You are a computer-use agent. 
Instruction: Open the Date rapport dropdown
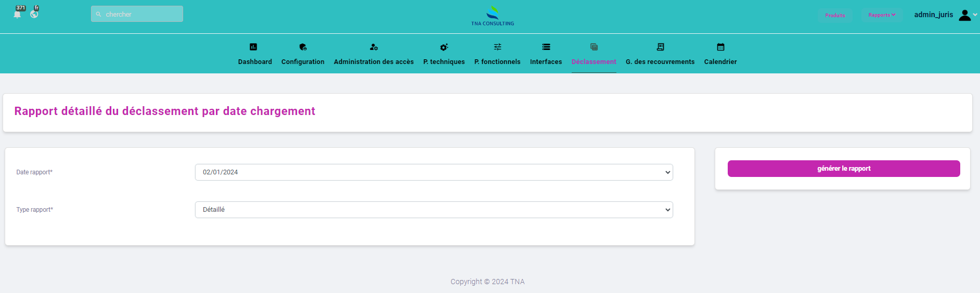[x=434, y=172]
